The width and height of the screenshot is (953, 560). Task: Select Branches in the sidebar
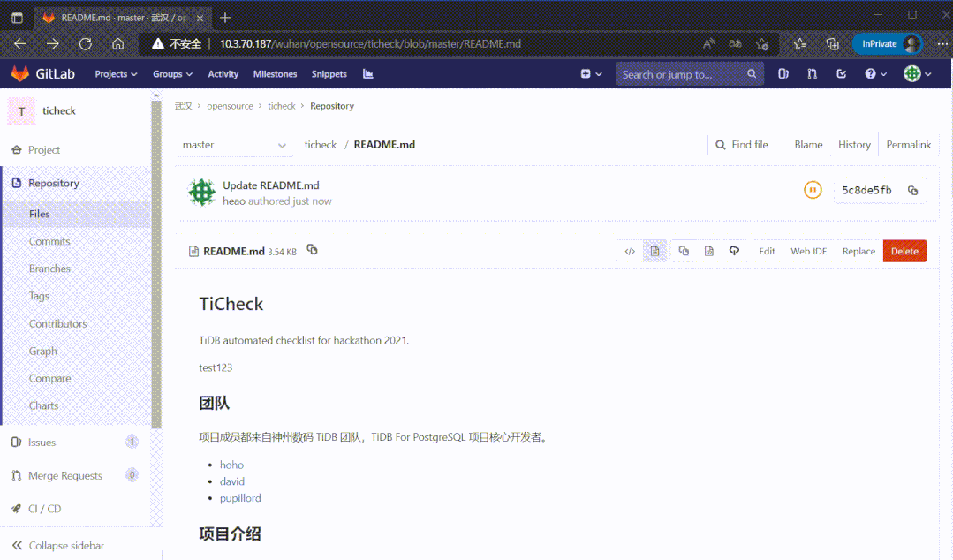[x=49, y=269]
